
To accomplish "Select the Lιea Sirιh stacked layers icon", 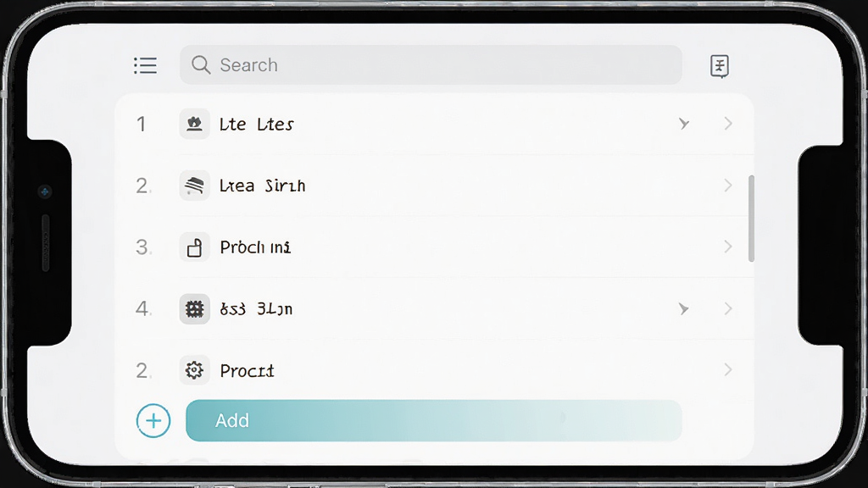I will click(194, 186).
